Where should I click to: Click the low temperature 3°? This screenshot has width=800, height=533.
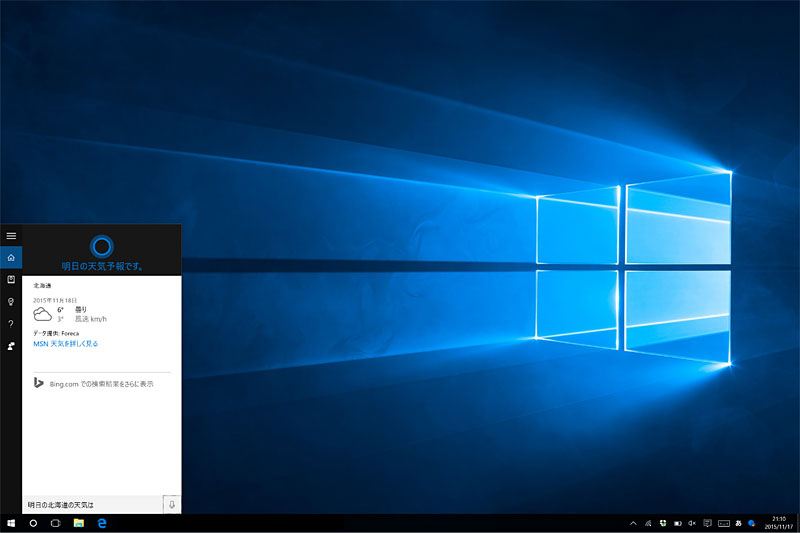tap(60, 319)
